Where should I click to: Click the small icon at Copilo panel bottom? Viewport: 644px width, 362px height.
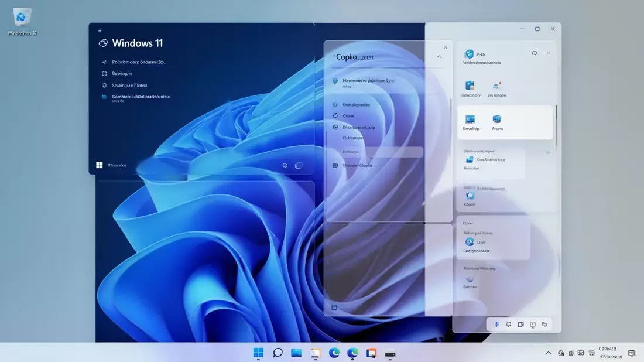334,308
